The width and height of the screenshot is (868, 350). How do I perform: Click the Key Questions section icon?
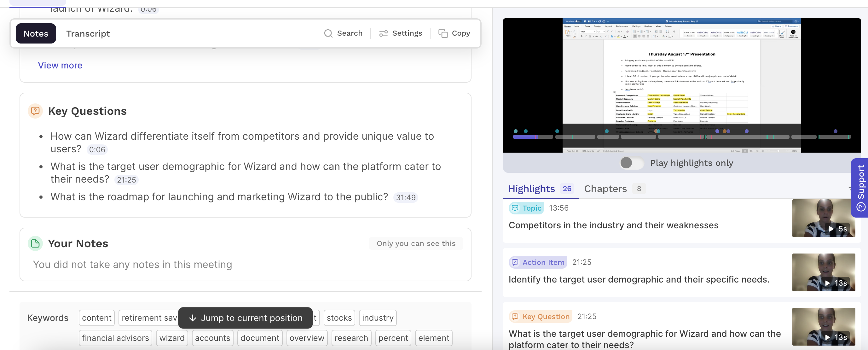tap(35, 111)
